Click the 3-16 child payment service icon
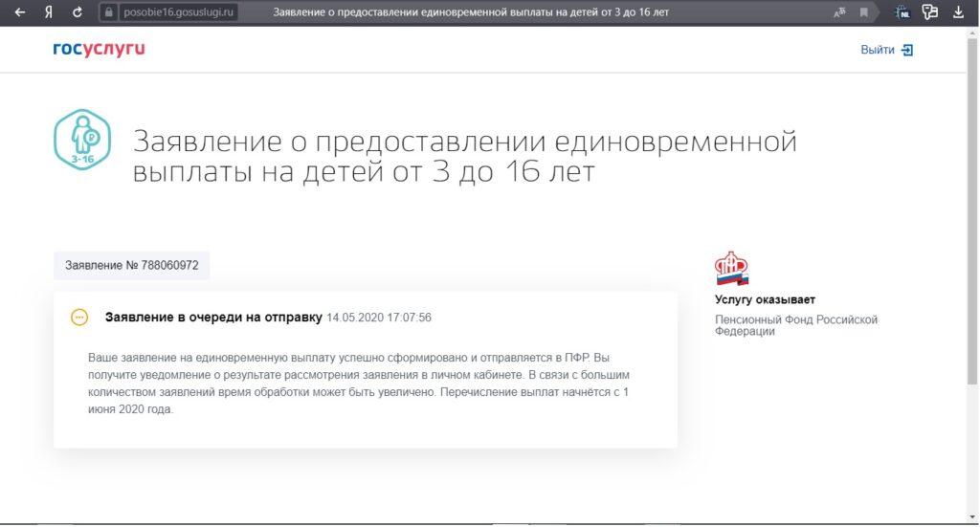 click(82, 140)
